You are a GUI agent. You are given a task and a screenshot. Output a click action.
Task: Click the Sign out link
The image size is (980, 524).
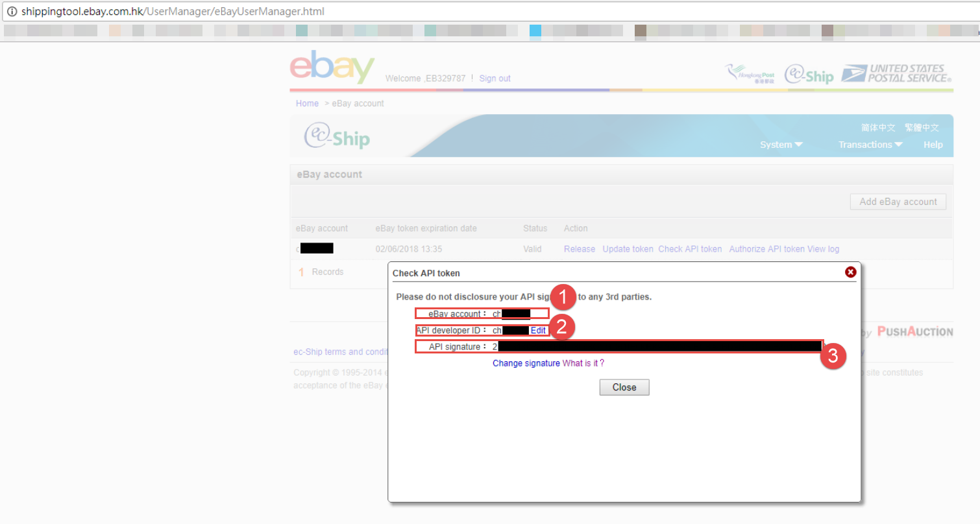tap(495, 78)
